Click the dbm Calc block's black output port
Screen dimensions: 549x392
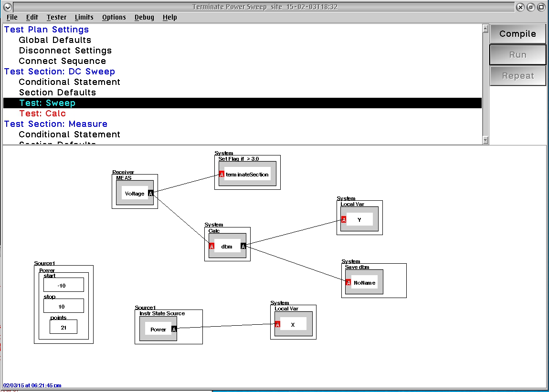click(243, 246)
